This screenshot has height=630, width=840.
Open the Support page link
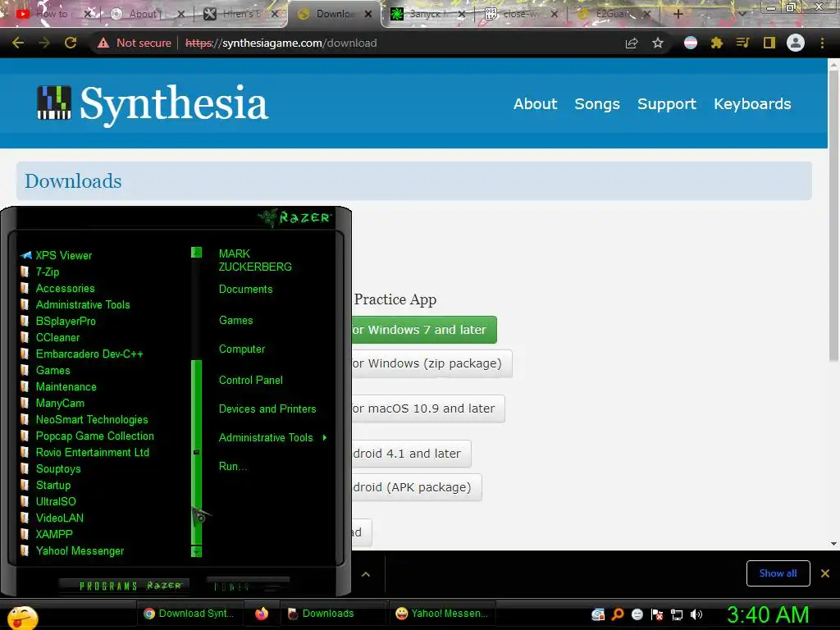point(666,103)
